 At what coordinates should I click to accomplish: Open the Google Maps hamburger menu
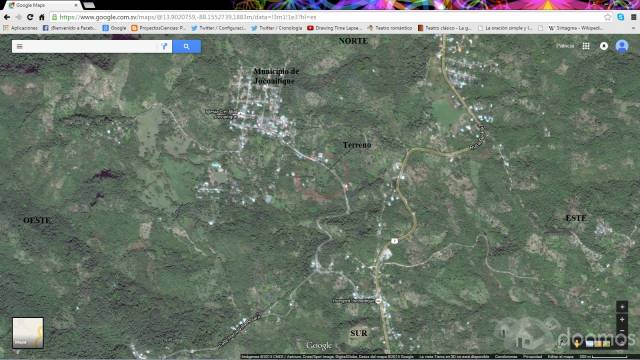click(19, 47)
